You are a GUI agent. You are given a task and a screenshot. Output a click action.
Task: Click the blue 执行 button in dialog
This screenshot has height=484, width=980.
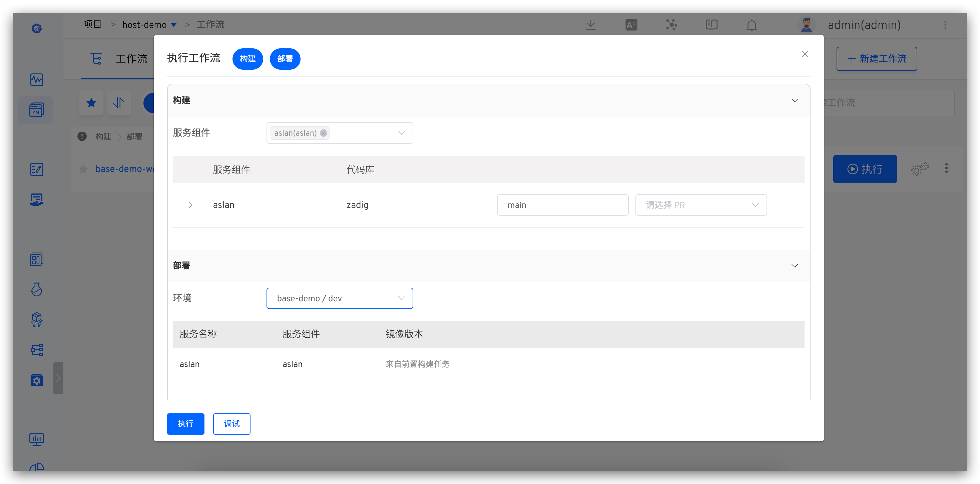tap(185, 424)
